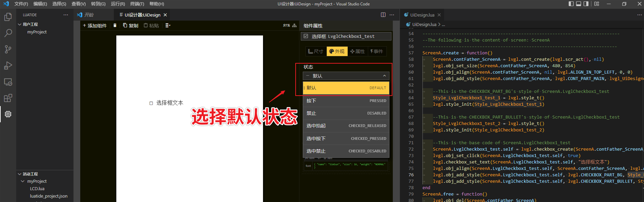Open myProject under 用户工程

click(x=37, y=32)
